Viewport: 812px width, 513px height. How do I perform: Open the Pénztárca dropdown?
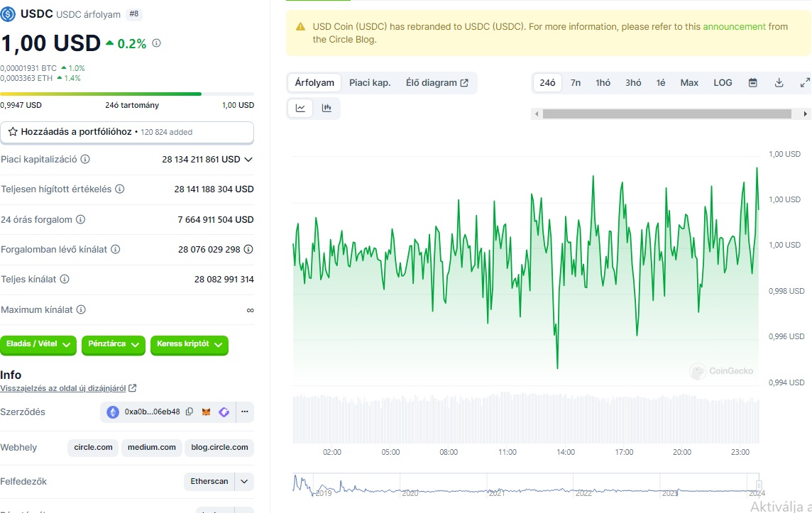(x=114, y=345)
